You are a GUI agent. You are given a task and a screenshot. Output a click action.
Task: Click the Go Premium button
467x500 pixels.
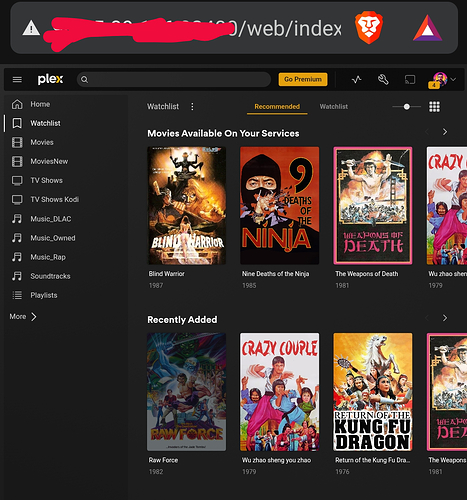pos(303,79)
